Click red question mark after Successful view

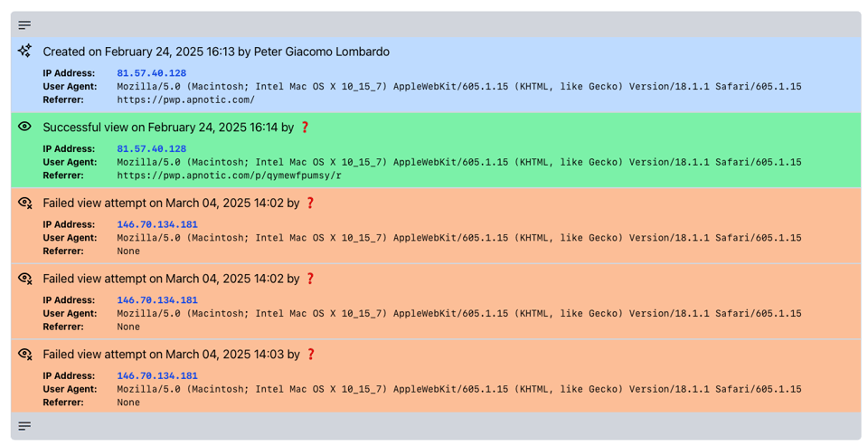click(305, 128)
